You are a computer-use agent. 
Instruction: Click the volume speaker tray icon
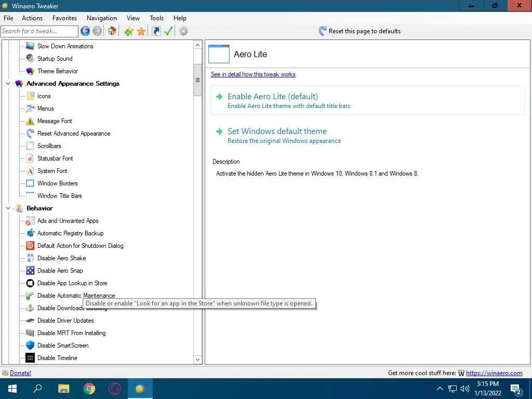(465, 389)
